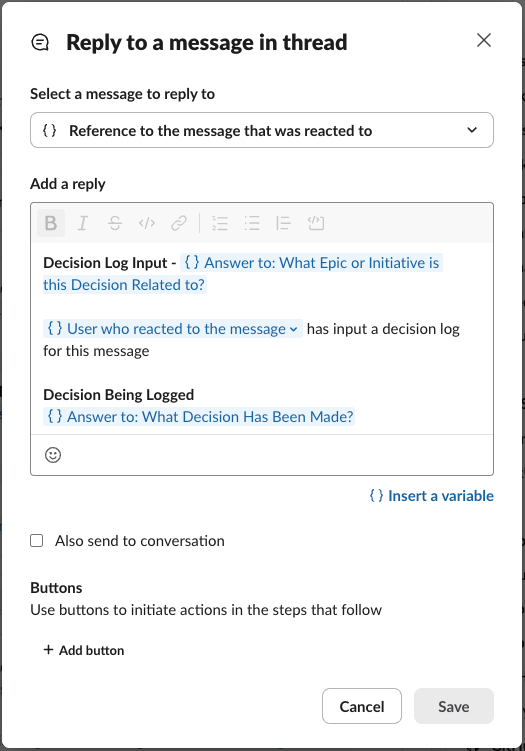
Task: Add a button to the step
Action: [84, 650]
